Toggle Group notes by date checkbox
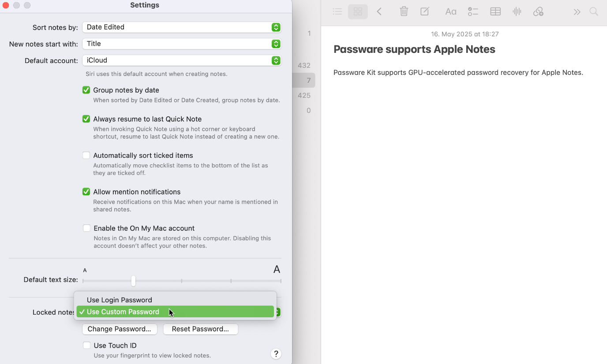The width and height of the screenshot is (607, 364). point(86,90)
